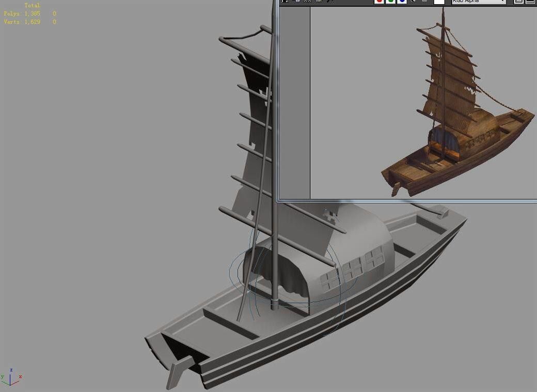
Task: Click the 'Verts: 1,629' viewport statistic
Action: [22, 22]
